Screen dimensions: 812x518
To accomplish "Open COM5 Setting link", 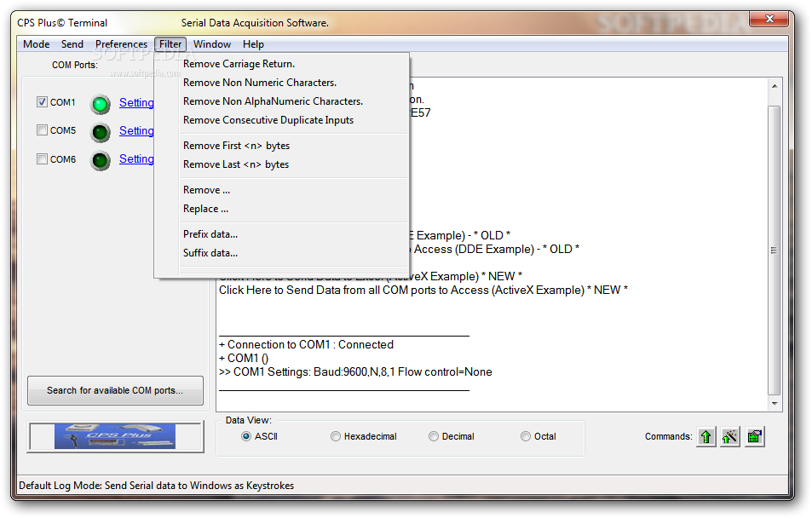I will click(x=136, y=130).
